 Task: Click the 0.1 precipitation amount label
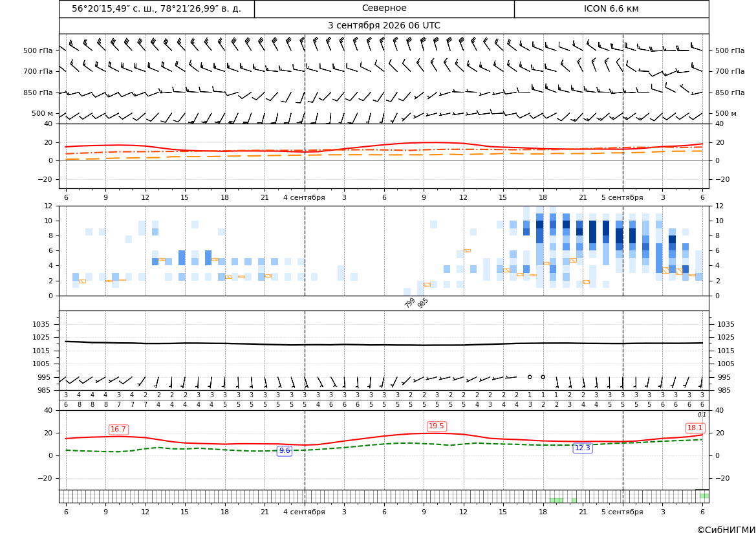(702, 415)
